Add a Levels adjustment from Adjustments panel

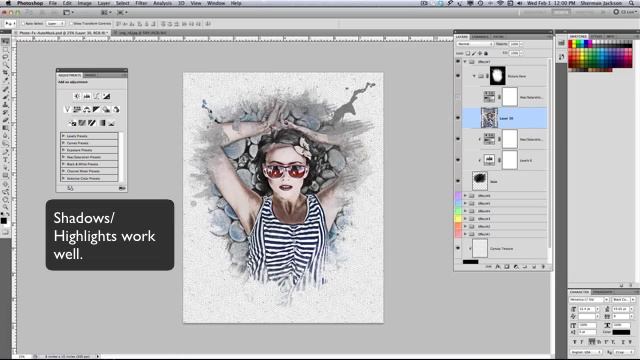(x=87, y=96)
